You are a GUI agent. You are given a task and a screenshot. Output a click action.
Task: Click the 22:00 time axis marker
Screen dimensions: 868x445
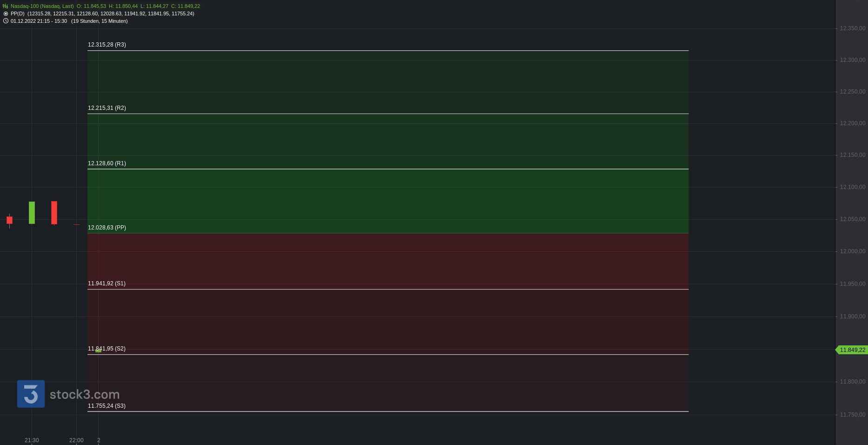click(76, 440)
